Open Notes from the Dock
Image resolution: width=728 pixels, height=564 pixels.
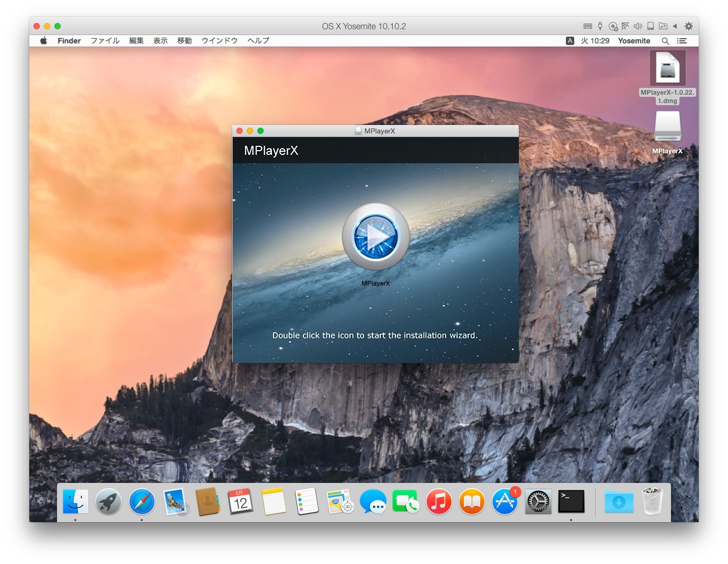[274, 502]
